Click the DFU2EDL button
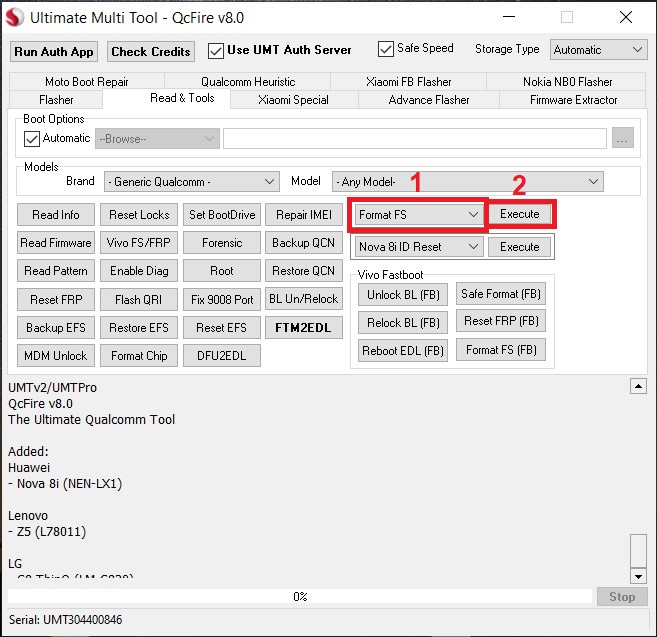The image size is (657, 637). click(222, 355)
